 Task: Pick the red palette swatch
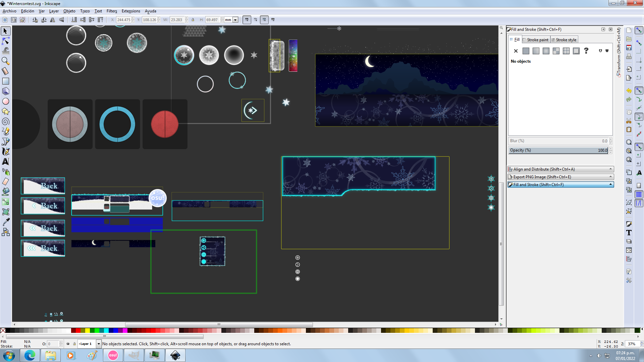(78, 330)
